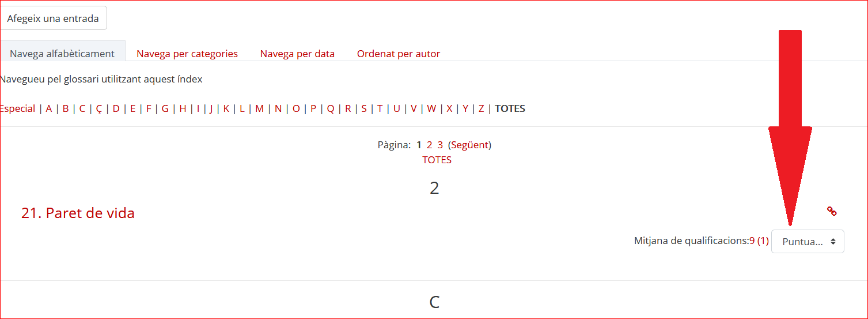The image size is (868, 319).
Task: Click the Següent next page link
Action: point(469,145)
